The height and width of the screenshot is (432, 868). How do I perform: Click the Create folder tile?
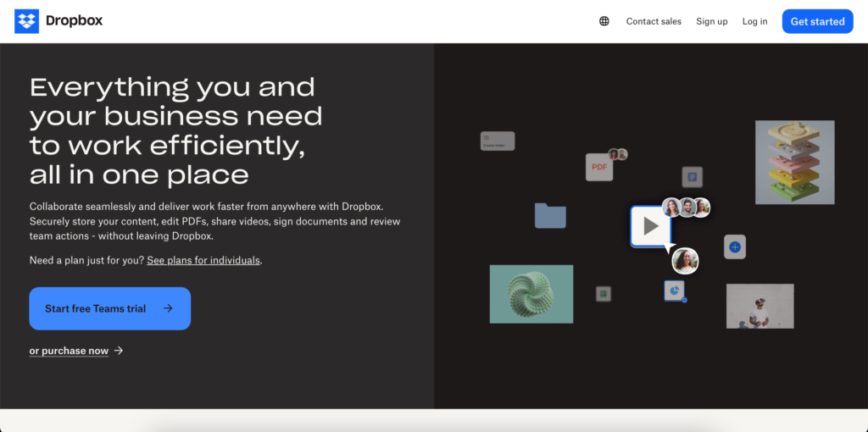click(x=498, y=141)
